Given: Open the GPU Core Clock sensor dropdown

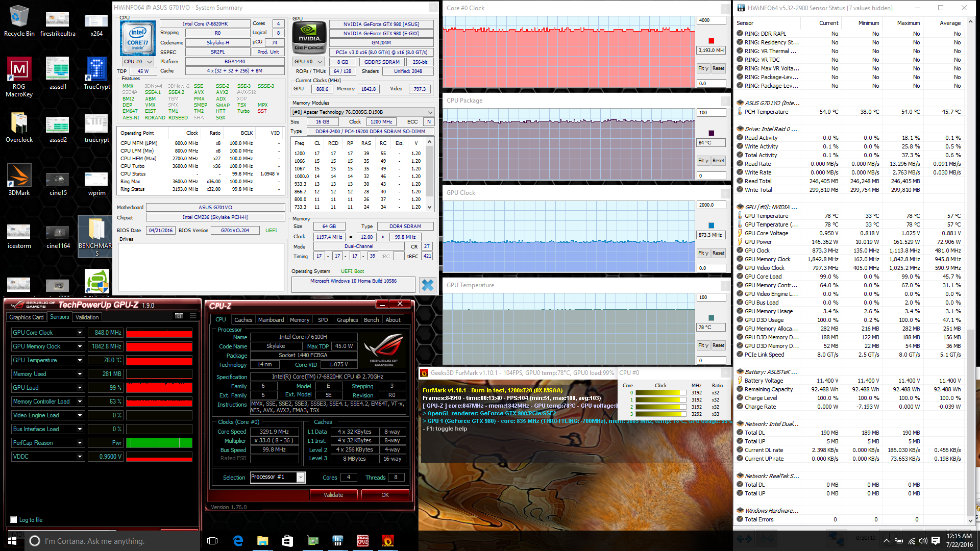Looking at the screenshot, I should point(80,333).
